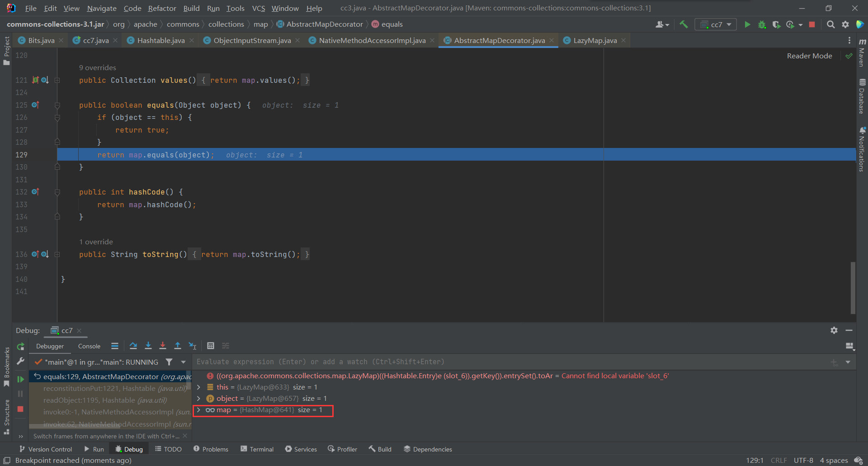
Task: Resume program in debug sidebar
Action: pyautogui.click(x=20, y=379)
